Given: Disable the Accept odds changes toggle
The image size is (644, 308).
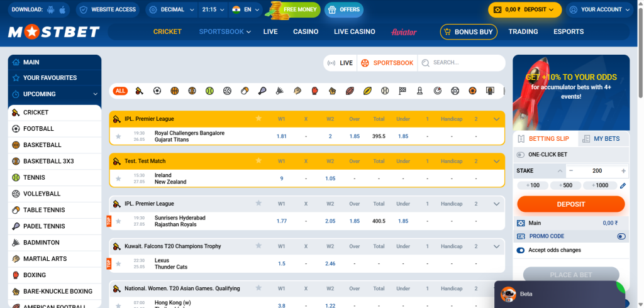Looking at the screenshot, I should (x=521, y=250).
